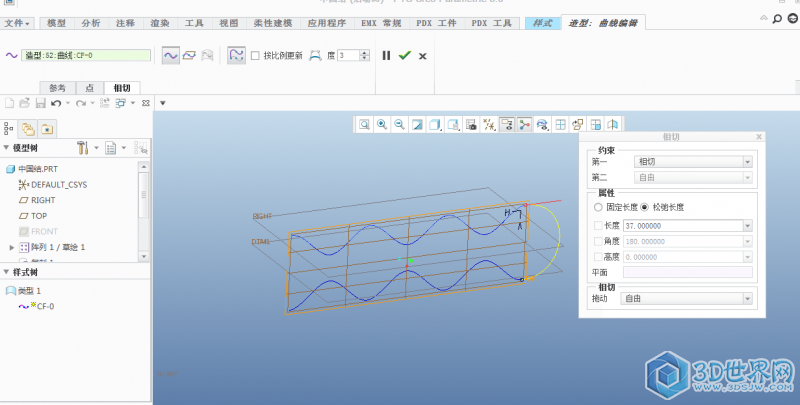Open the 第二 constraint dropdown
Viewport: 800px width, 405px height.
(693, 178)
